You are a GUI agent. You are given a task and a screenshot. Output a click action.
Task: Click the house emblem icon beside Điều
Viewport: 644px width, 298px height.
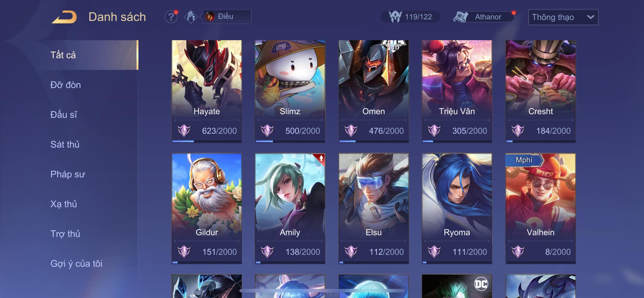191,17
